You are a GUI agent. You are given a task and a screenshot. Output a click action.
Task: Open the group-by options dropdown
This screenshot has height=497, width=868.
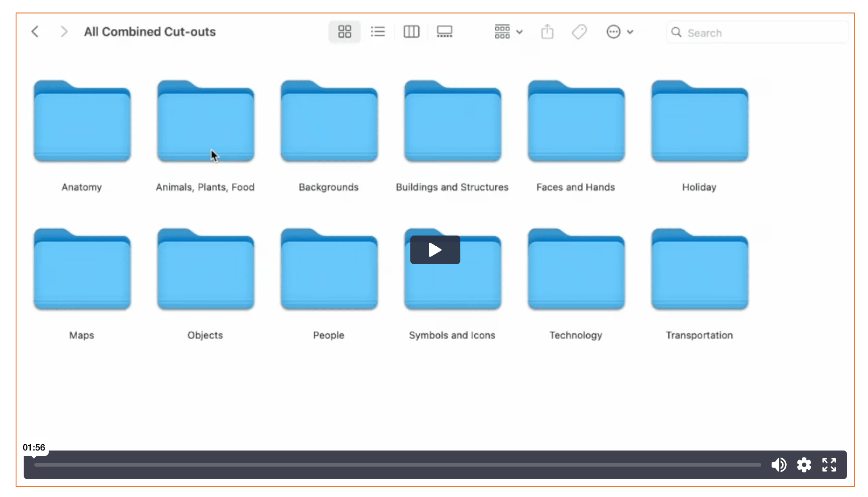(x=508, y=32)
